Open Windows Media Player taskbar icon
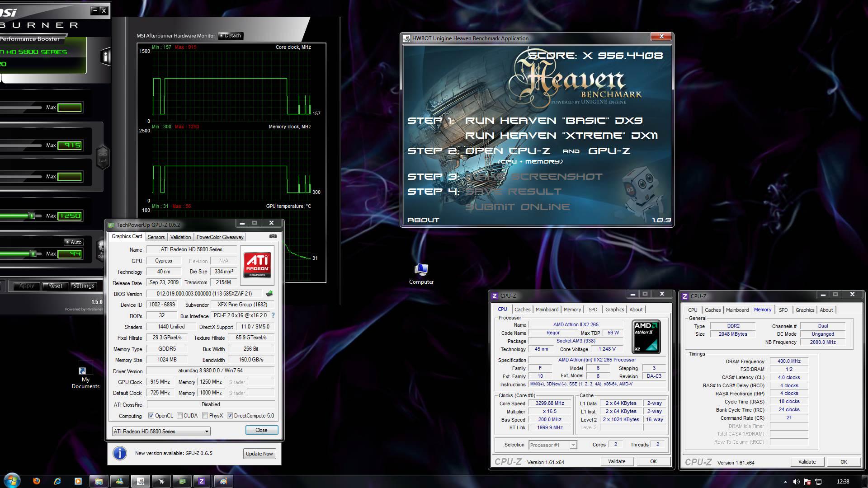The height and width of the screenshot is (488, 868). click(x=78, y=481)
